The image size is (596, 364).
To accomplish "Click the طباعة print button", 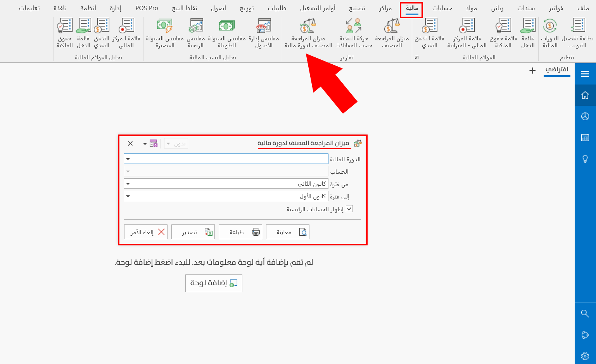I will (x=240, y=232).
